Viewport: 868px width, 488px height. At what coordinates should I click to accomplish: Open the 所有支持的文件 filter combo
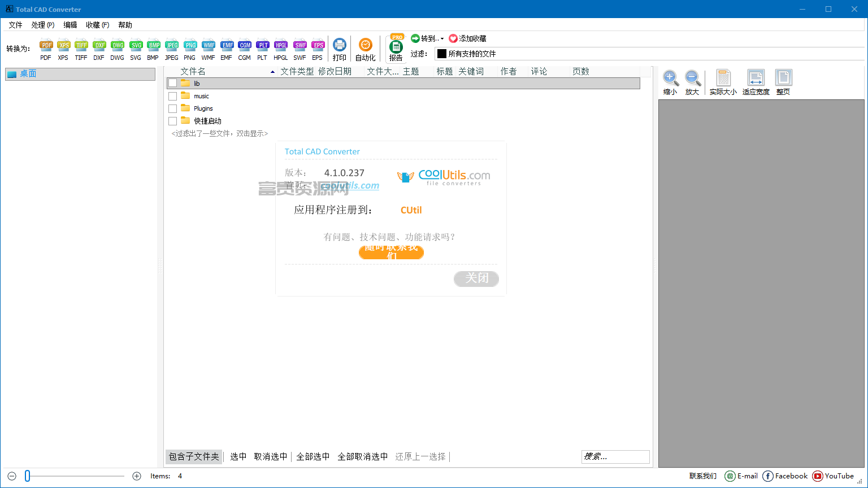[x=650, y=54]
